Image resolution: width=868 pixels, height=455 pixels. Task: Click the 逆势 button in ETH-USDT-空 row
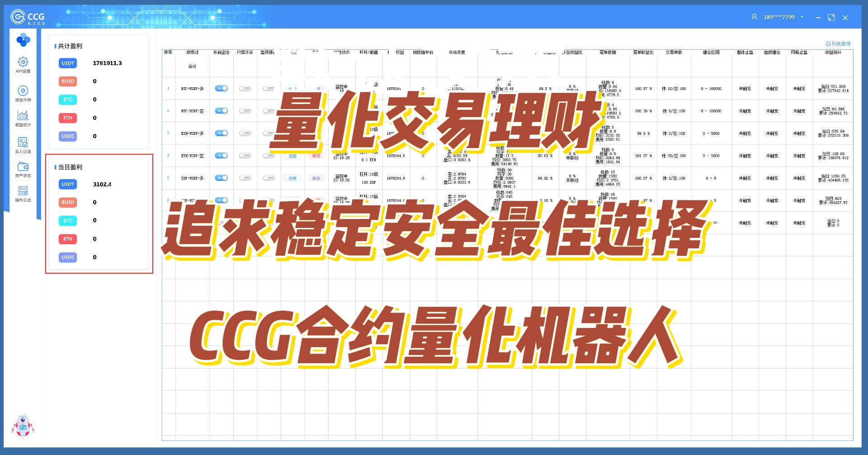(x=292, y=156)
